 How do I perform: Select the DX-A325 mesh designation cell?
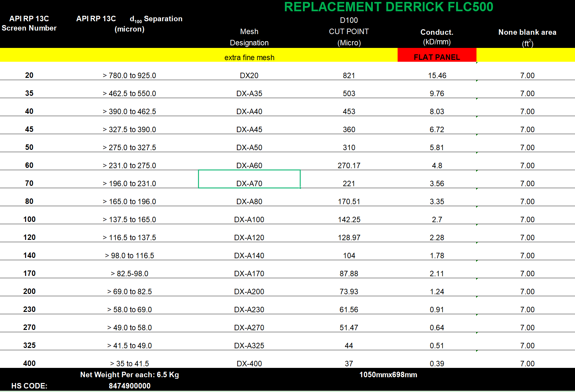pyautogui.click(x=249, y=345)
